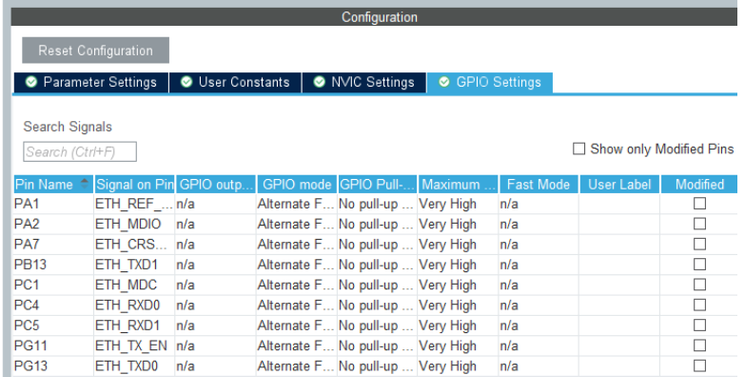The width and height of the screenshot is (745, 377).
Task: Select the PC5 pin name cell
Action: [x=53, y=326]
